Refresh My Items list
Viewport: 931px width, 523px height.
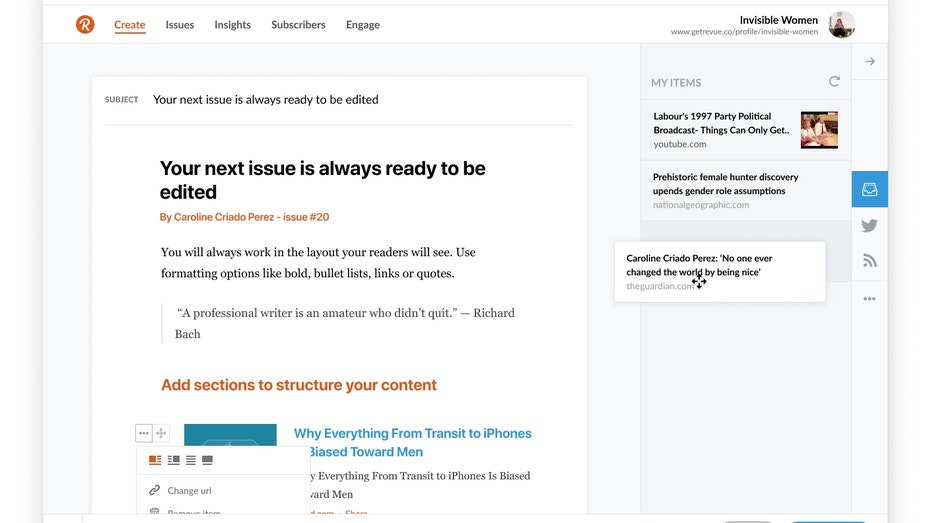click(x=834, y=81)
